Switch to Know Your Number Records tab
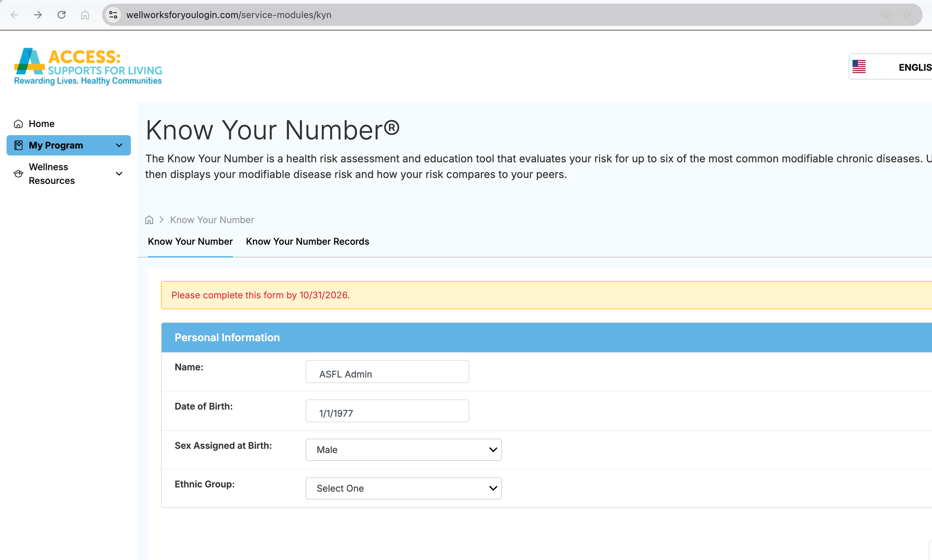The width and height of the screenshot is (932, 560). pos(307,242)
